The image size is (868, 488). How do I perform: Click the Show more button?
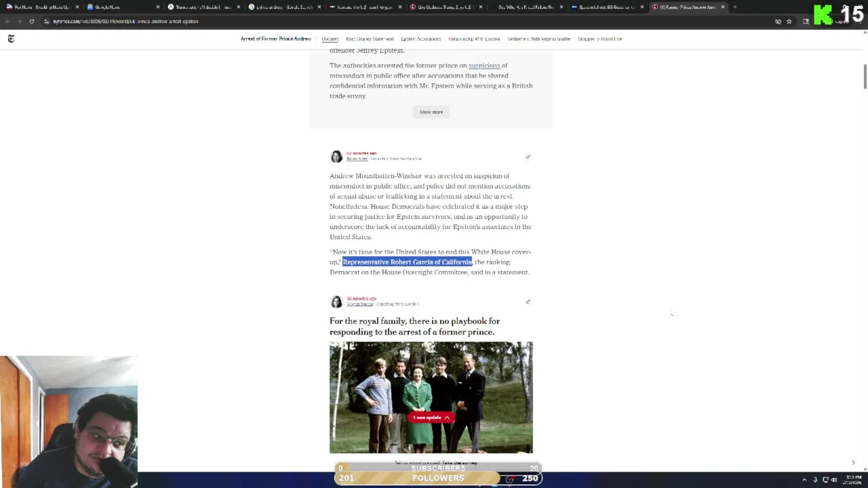pyautogui.click(x=431, y=112)
